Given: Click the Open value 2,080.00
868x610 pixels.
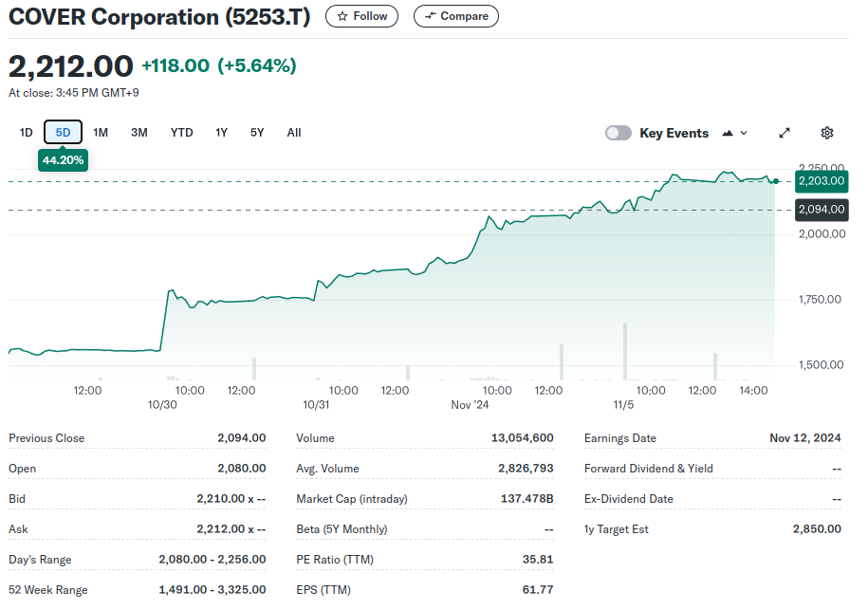Looking at the screenshot, I should (x=241, y=469).
